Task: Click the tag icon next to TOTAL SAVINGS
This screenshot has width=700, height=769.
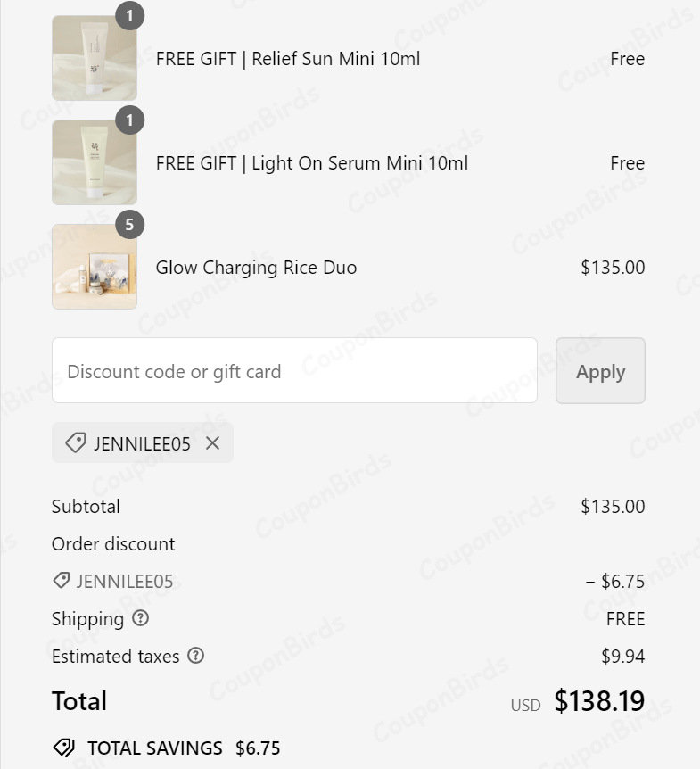Action: 63,748
